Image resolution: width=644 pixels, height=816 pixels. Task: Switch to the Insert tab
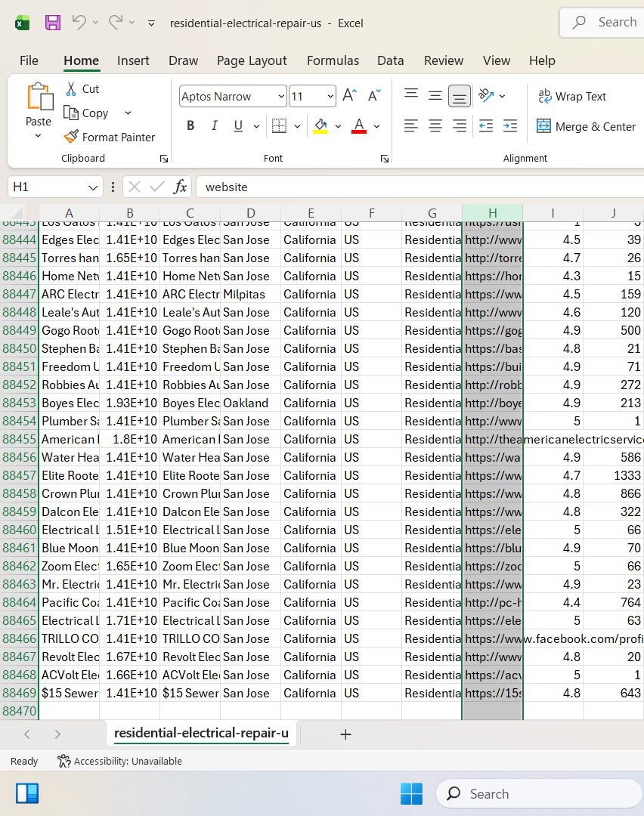click(x=133, y=60)
